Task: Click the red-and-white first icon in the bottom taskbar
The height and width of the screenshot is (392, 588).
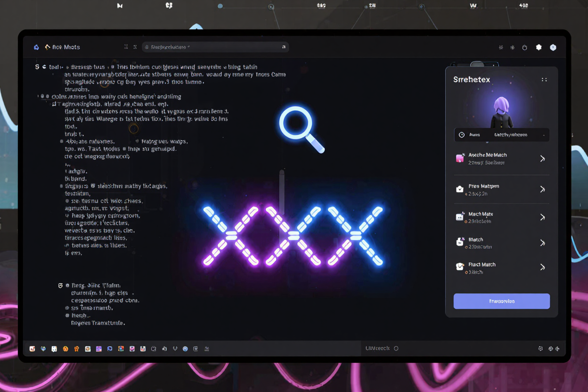Action: (33, 349)
